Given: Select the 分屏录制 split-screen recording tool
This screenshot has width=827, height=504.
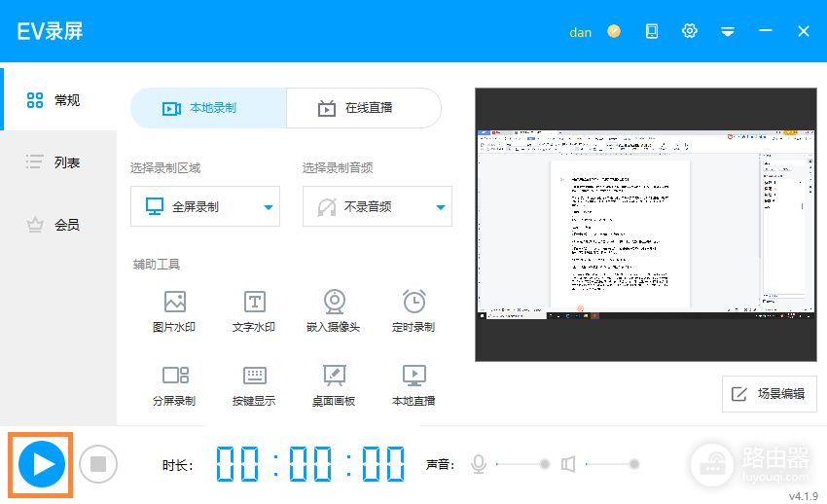Looking at the screenshot, I should (x=174, y=385).
